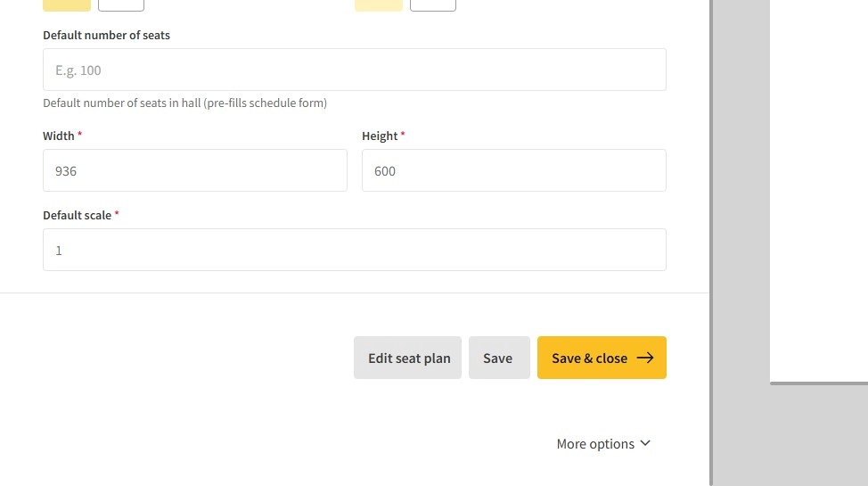Click the darker yellow swatch on the left
This screenshot has width=868, height=486.
tap(67, 5)
